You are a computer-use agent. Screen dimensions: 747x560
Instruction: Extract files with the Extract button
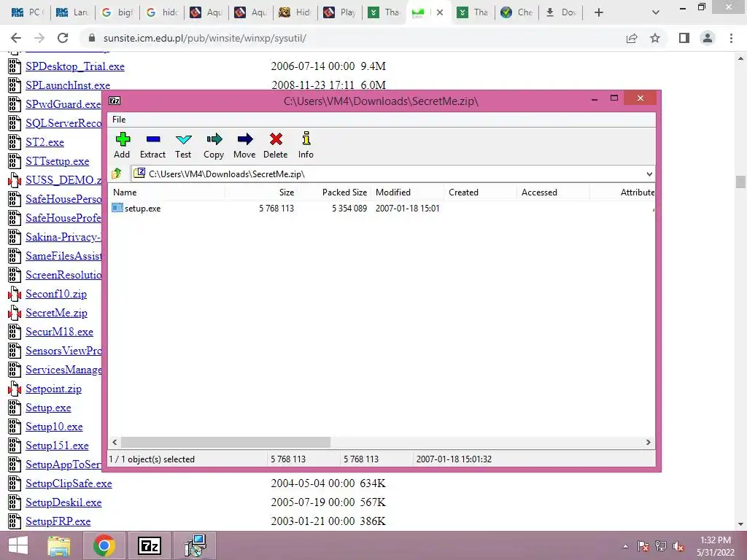tap(152, 145)
